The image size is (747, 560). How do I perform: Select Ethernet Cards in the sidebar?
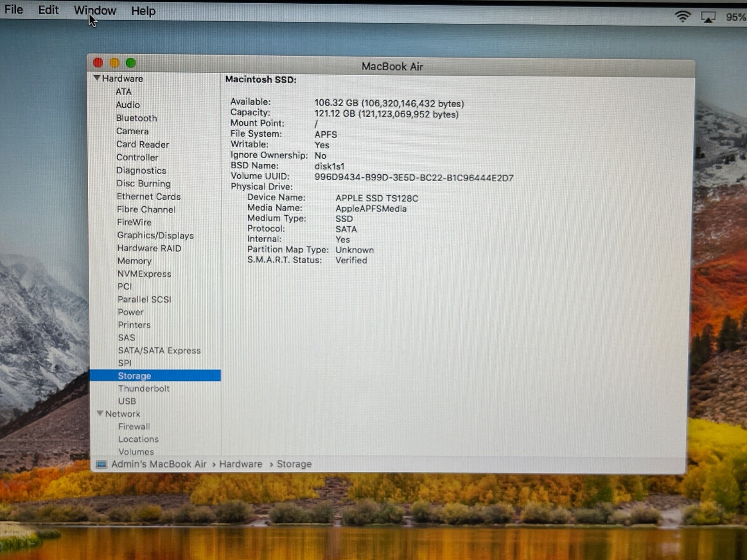148,196
